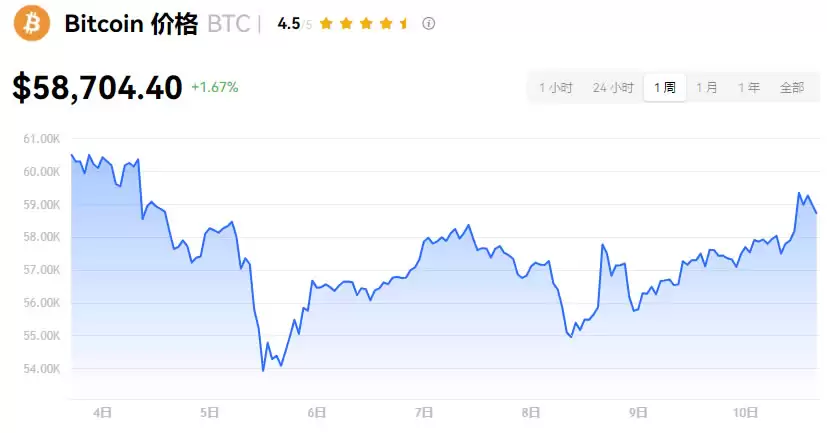Click the second rating star
Screen dimensions: 827x433
(x=346, y=24)
